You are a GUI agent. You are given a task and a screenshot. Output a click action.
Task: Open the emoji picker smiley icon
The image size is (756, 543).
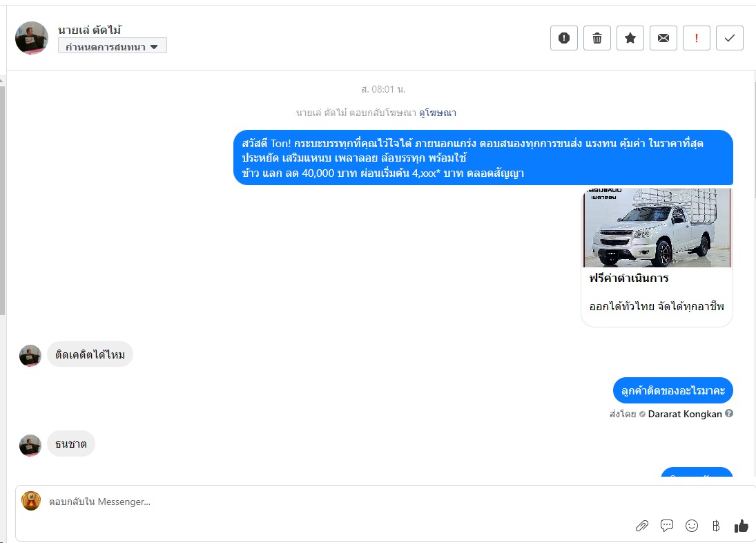coord(692,526)
